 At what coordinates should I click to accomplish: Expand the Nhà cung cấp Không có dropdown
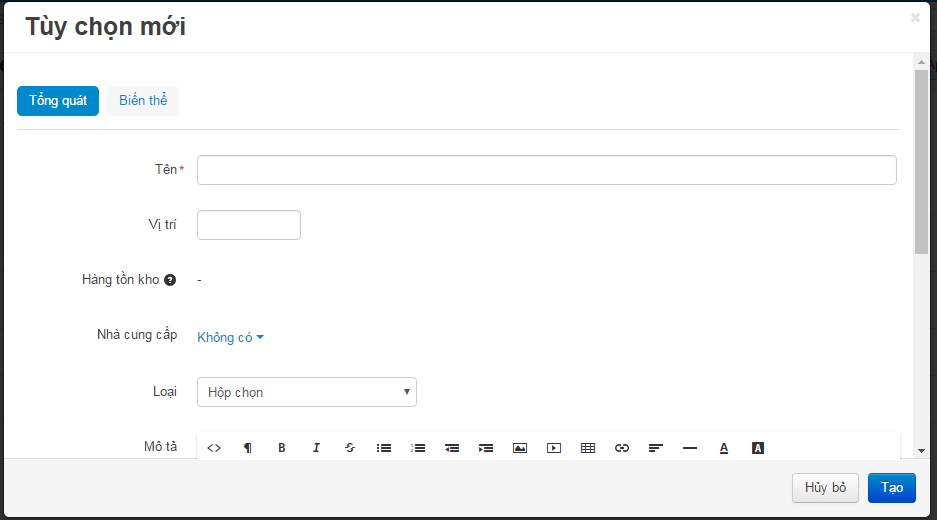click(x=230, y=337)
